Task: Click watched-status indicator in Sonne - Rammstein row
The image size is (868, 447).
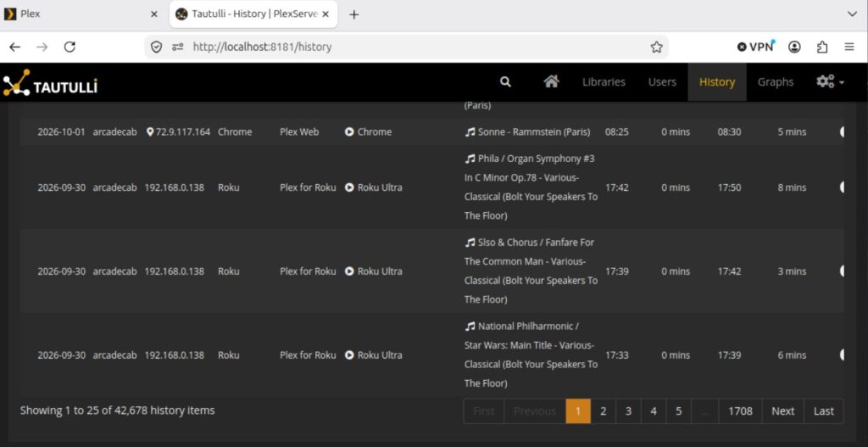Action: coord(842,131)
